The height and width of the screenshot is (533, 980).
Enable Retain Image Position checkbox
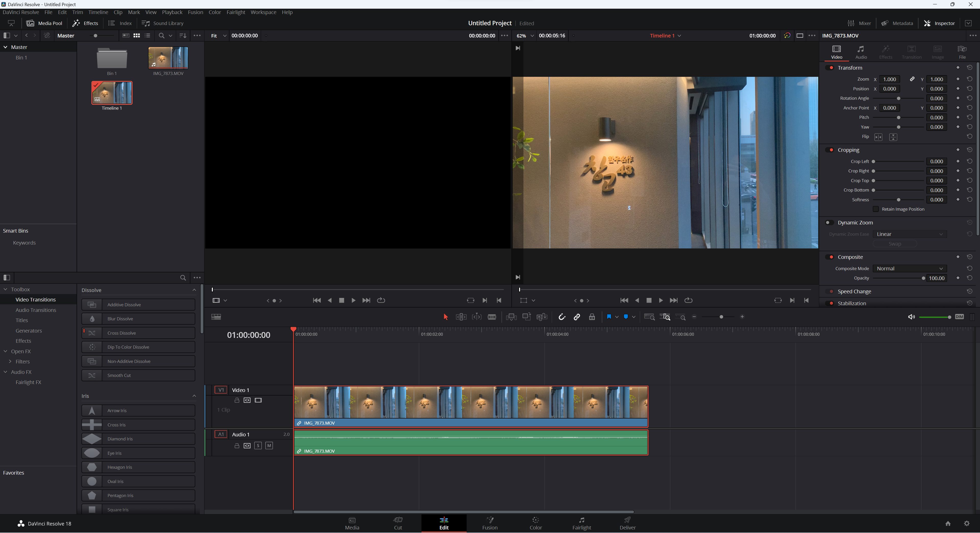click(876, 209)
